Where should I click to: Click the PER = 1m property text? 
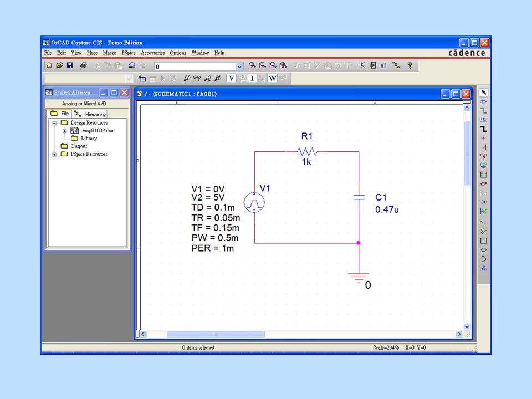(x=213, y=248)
